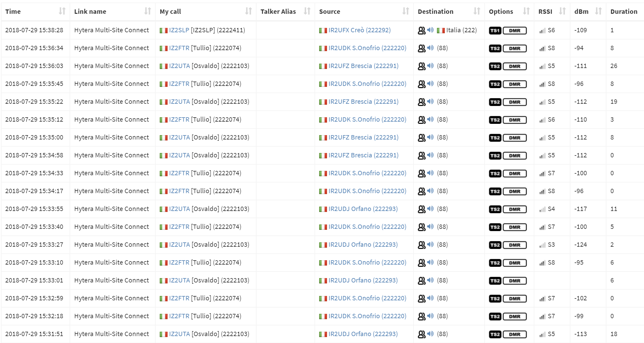Viewport: 644px width, 343px height.
Task: Click the duration value 19
Action: click(614, 102)
